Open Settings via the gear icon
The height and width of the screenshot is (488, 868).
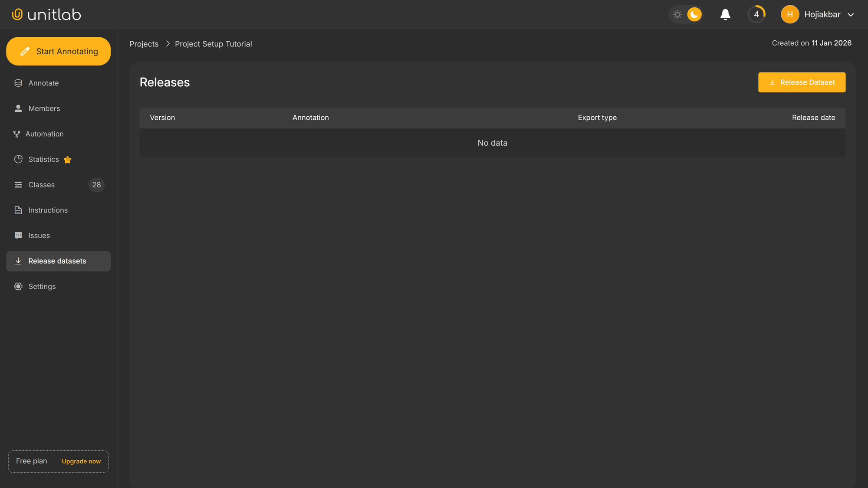(x=18, y=286)
